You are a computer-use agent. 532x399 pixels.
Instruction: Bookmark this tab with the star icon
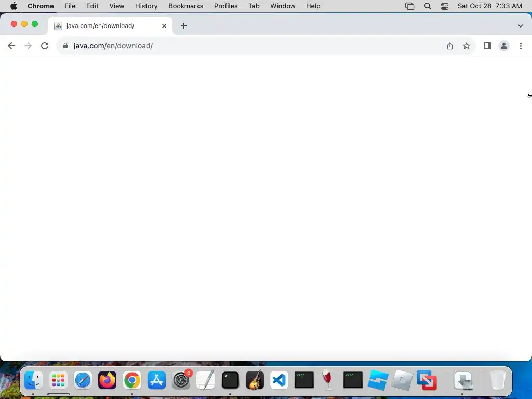pos(467,46)
